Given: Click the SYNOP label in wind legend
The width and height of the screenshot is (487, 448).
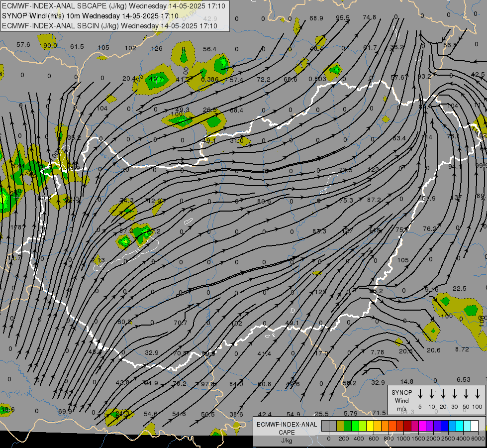Looking at the screenshot, I should pos(401,392).
